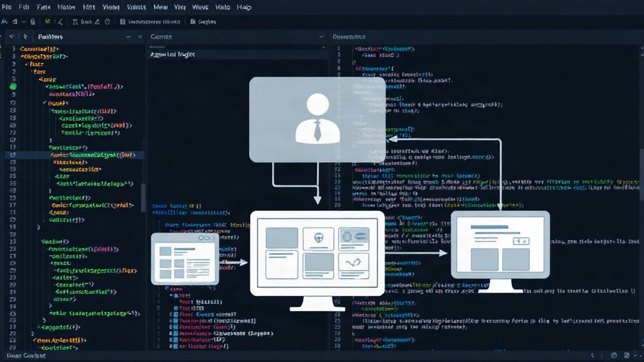The width and height of the screenshot is (644, 362).
Task: Open the menu just left of Help
Action: 223,7
